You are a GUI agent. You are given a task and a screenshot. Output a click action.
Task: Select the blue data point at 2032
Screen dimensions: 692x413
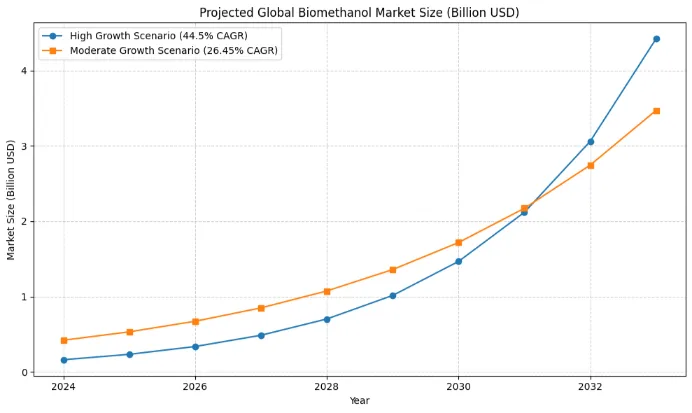[x=590, y=142]
